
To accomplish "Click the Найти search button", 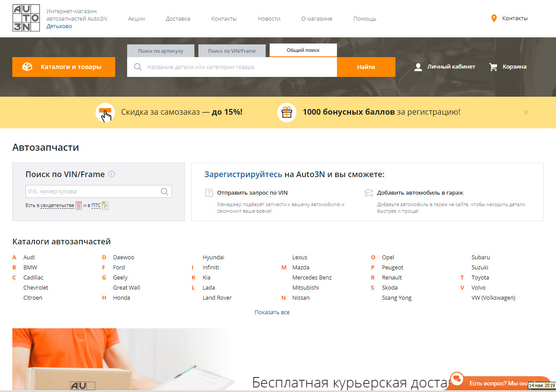I will tap(366, 67).
